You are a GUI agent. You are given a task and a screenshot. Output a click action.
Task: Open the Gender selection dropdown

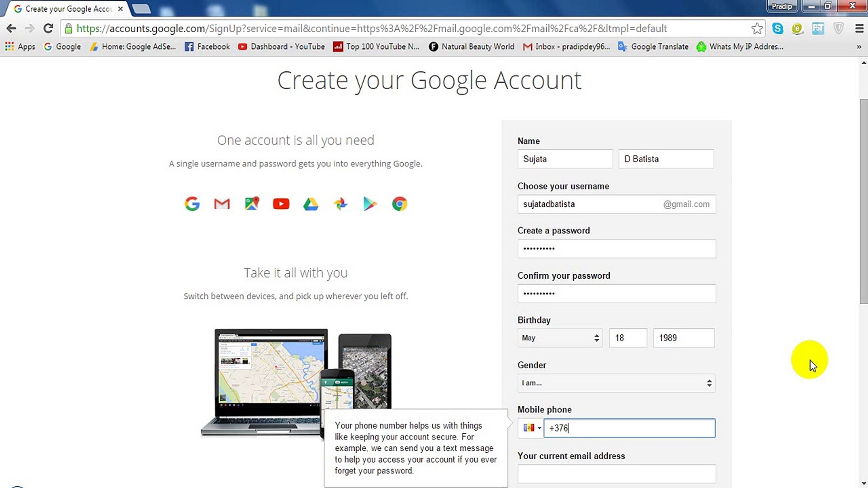616,383
